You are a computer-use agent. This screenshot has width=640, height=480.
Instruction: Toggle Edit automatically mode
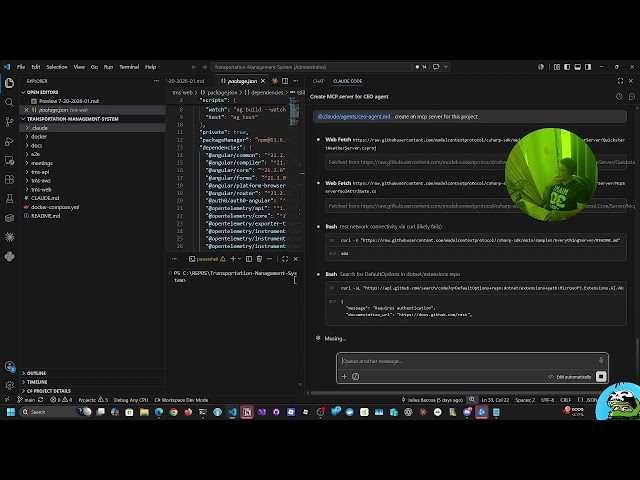pyautogui.click(x=570, y=377)
